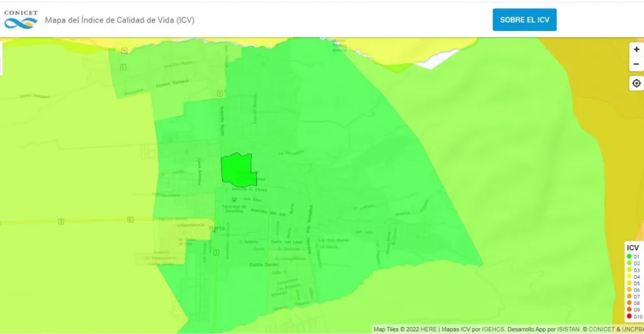The image size is (644, 334).
Task: Open the IGEHCS attribution link
Action: [x=491, y=329]
